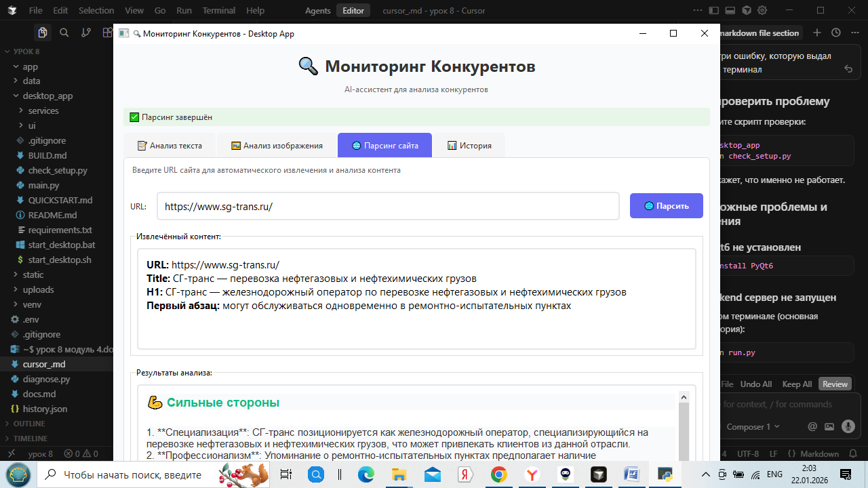
Task: Click the revert arrow icon beside chat message
Action: [x=848, y=69]
